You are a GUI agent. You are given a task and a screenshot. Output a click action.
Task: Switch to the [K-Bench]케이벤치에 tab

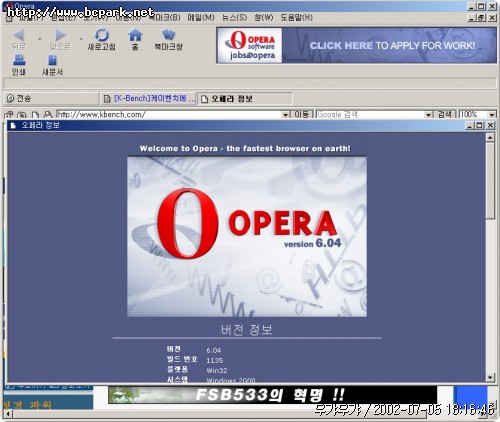[x=148, y=98]
